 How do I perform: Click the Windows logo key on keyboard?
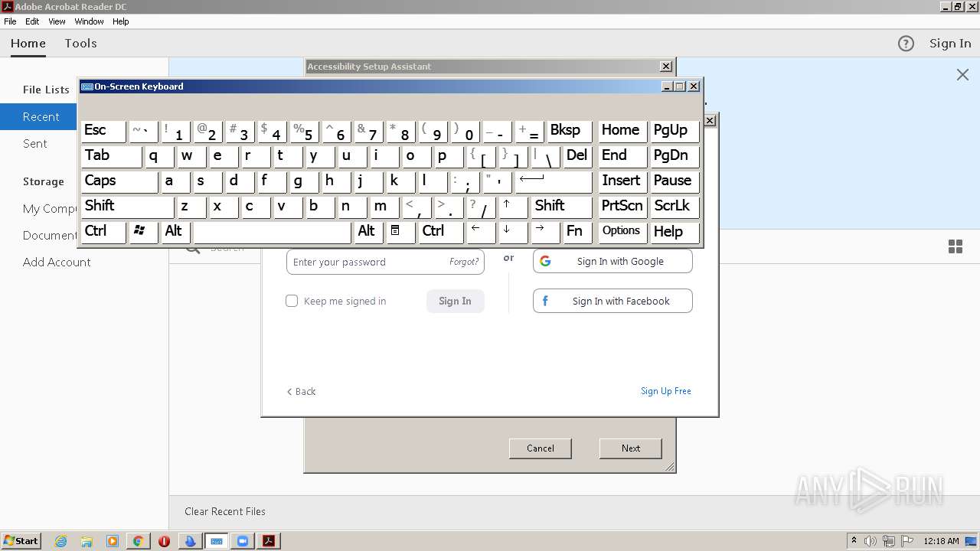[143, 231]
